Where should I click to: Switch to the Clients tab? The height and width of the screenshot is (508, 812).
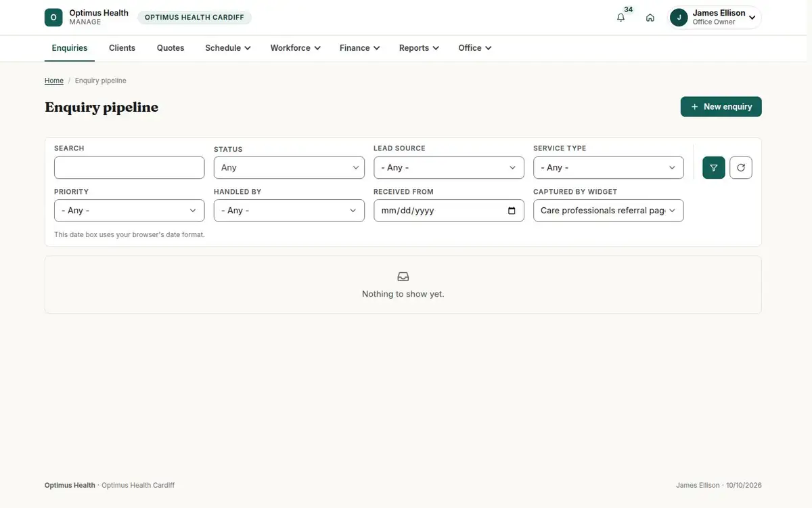click(122, 48)
